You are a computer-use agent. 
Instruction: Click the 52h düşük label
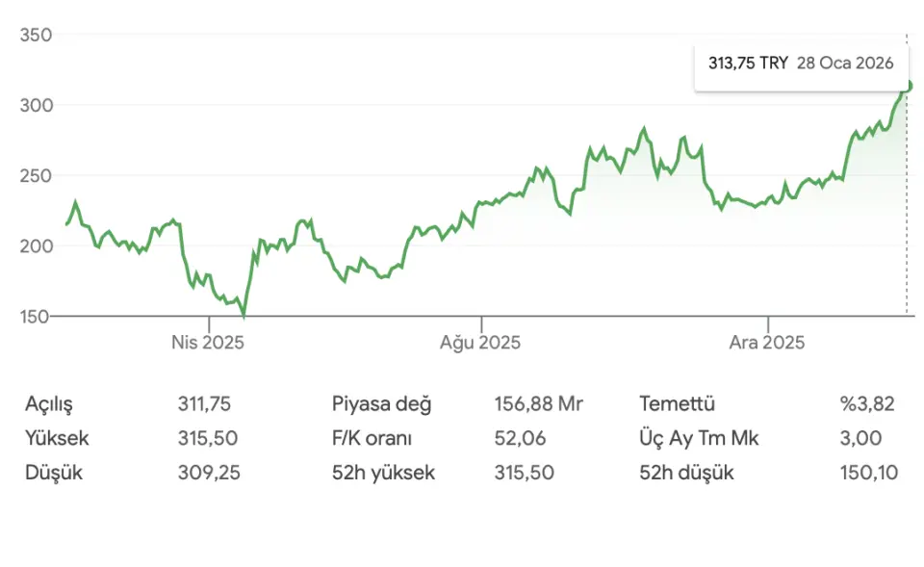(x=686, y=474)
